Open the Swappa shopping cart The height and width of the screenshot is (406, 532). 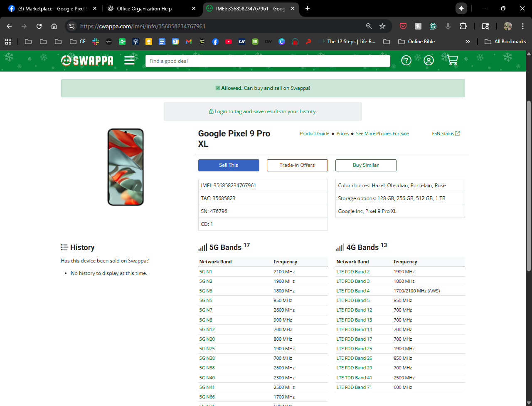[452, 61]
